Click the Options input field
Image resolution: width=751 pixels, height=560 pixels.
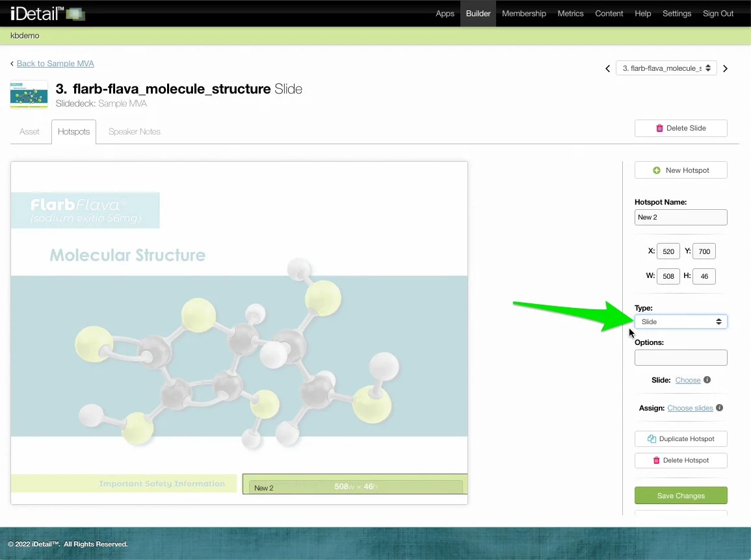681,357
